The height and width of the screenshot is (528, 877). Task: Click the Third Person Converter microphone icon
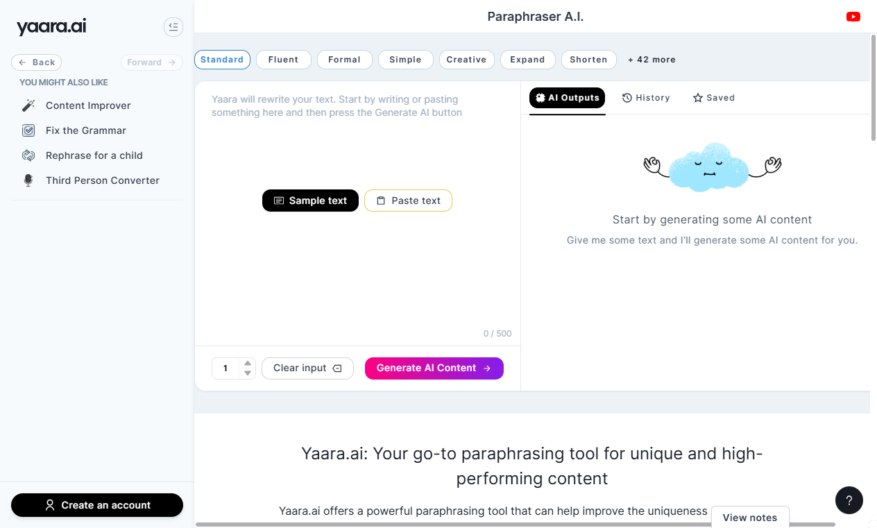(29, 180)
